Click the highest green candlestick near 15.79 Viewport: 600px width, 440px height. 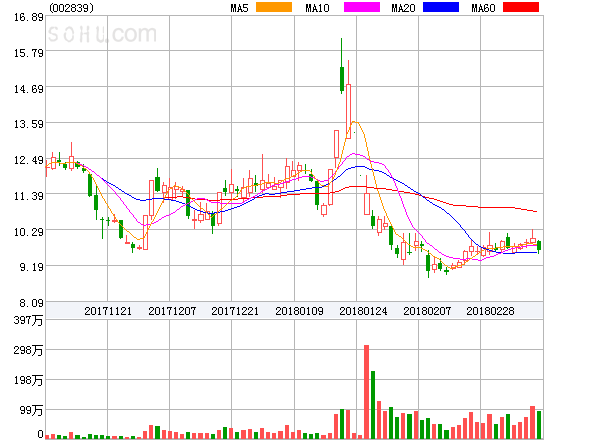point(342,66)
